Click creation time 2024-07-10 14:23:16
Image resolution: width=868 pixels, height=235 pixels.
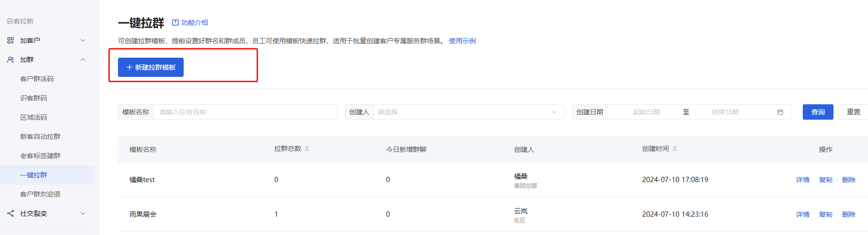point(675,214)
